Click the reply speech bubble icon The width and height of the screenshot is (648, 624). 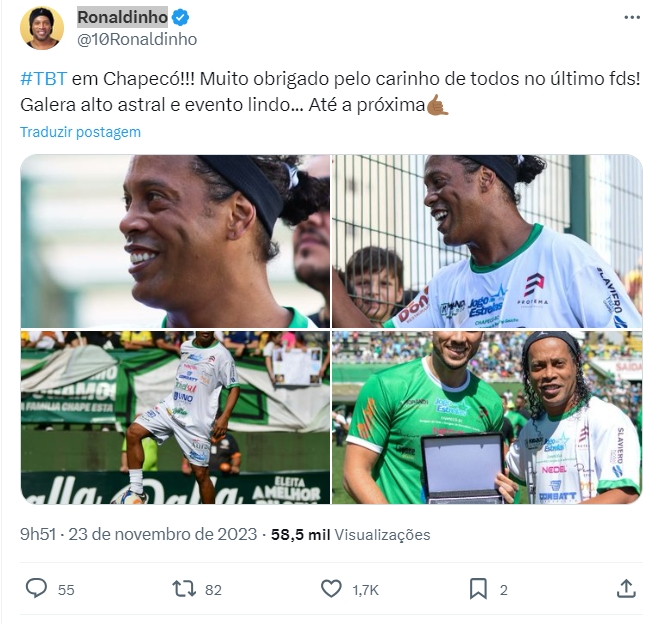click(x=36, y=588)
